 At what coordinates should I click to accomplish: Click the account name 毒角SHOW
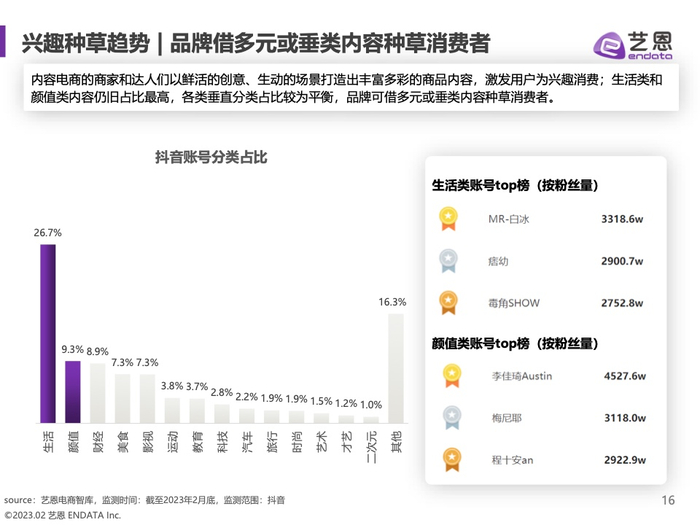[514, 303]
